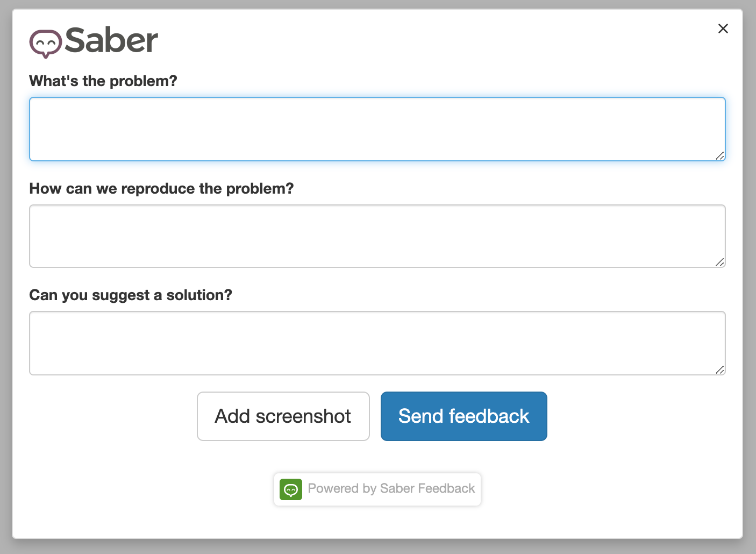This screenshot has height=554, width=756.
Task: Click the resize grip of the problem textarea
Action: (x=720, y=157)
